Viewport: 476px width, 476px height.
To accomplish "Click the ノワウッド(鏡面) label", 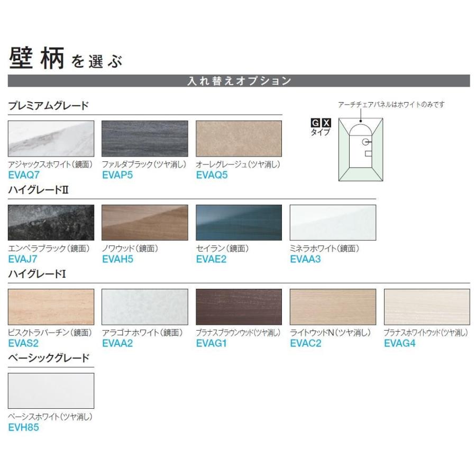I will (130, 249).
